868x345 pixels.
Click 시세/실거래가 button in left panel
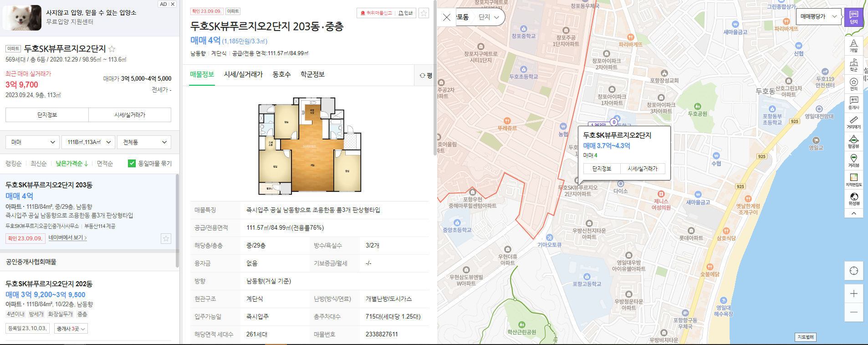pyautogui.click(x=130, y=115)
